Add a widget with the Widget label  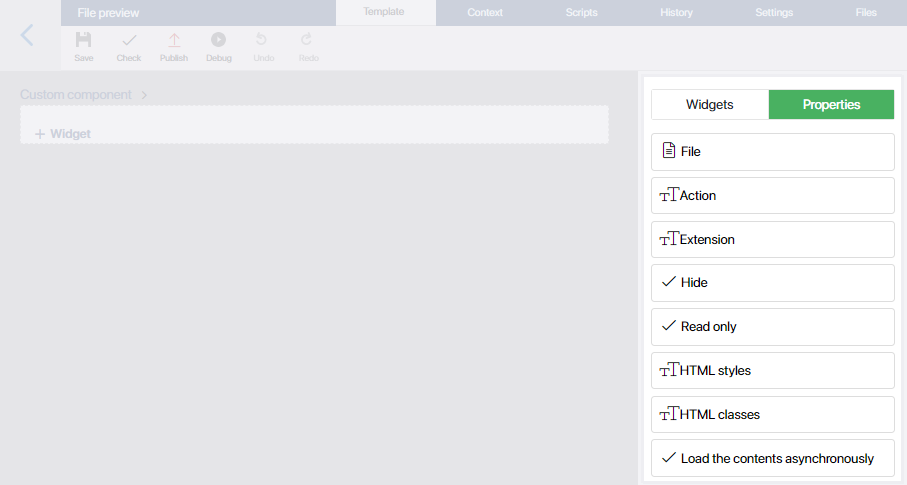pos(70,134)
